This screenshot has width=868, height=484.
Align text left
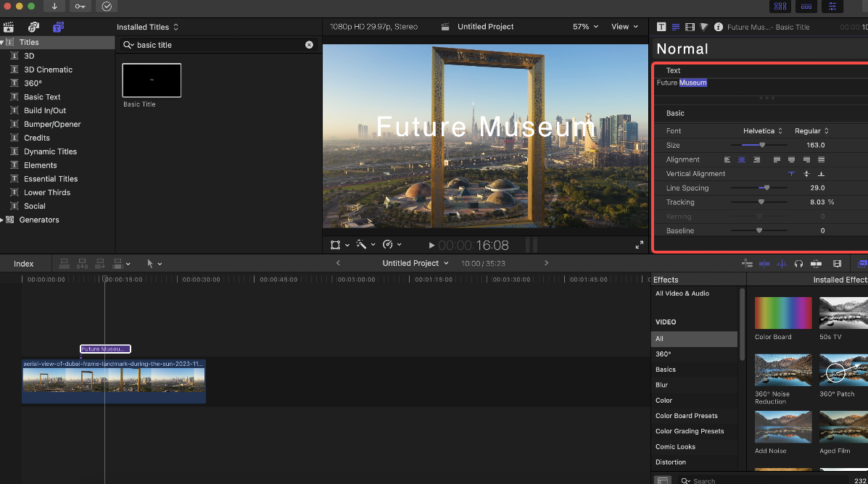click(x=727, y=160)
